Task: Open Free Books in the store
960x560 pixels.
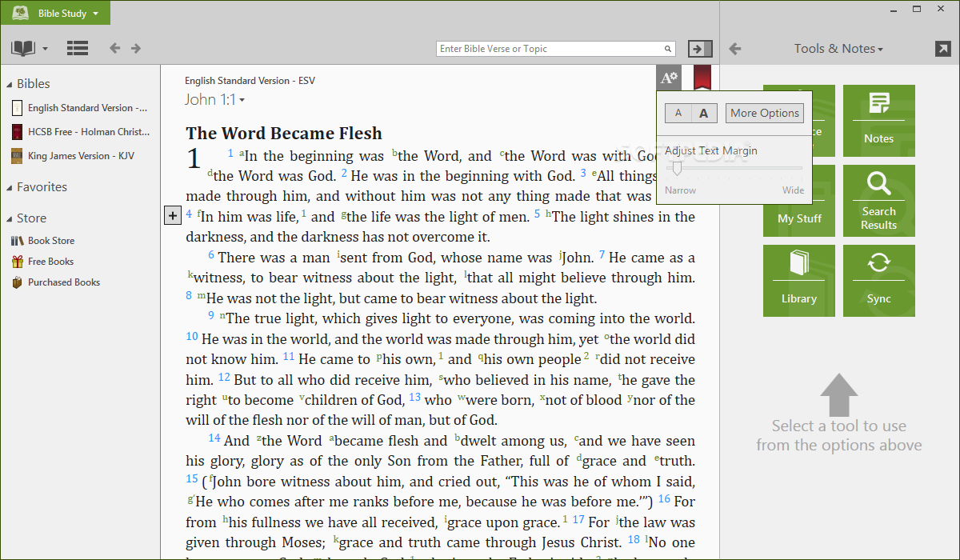Action: coord(50,262)
